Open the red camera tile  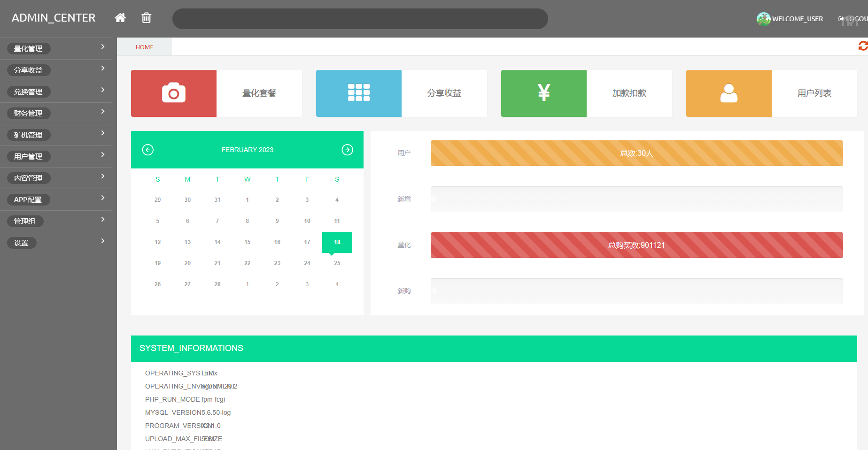click(174, 93)
